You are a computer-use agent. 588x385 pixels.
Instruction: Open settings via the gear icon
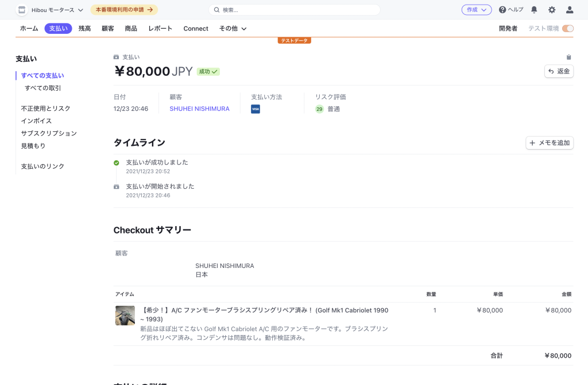click(x=552, y=10)
